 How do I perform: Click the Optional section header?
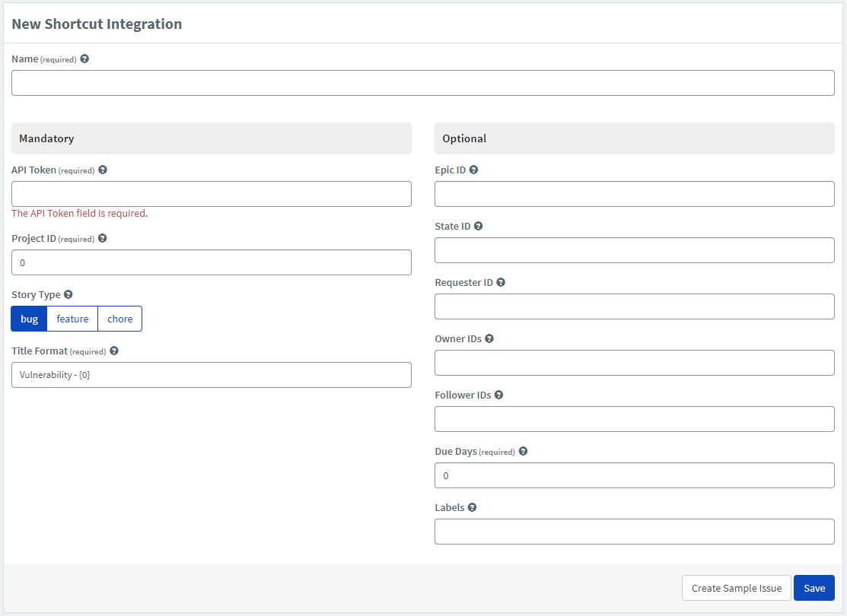pos(635,138)
